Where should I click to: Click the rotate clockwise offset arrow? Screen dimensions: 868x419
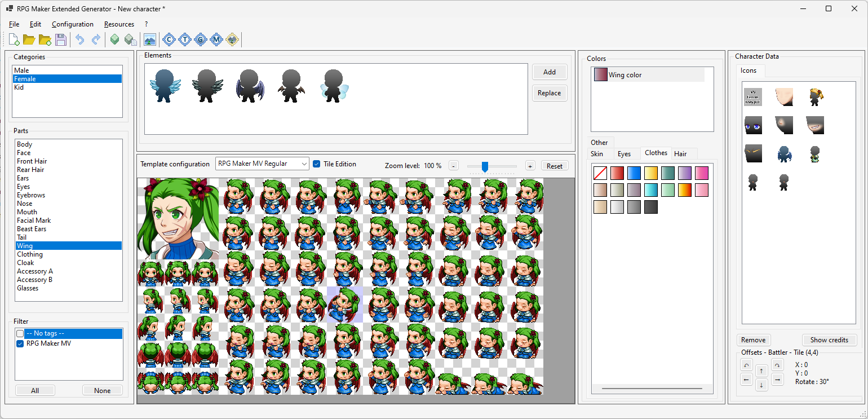777,365
